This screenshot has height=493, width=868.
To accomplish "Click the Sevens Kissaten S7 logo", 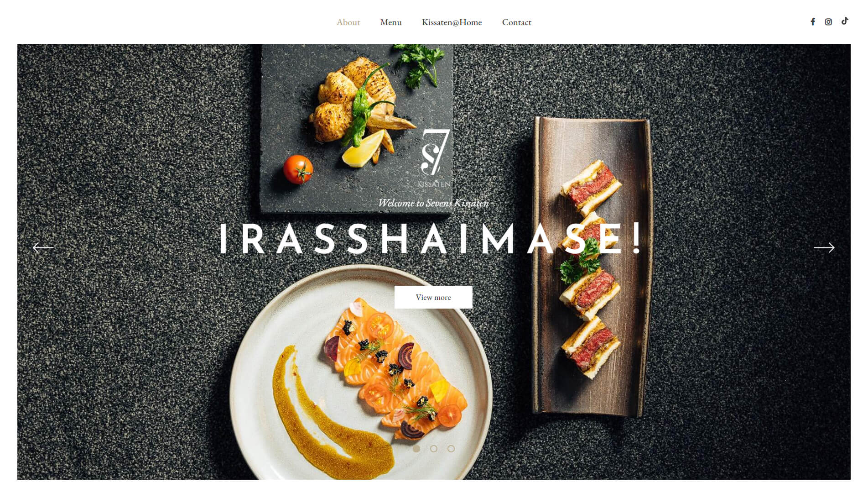I will pyautogui.click(x=434, y=158).
